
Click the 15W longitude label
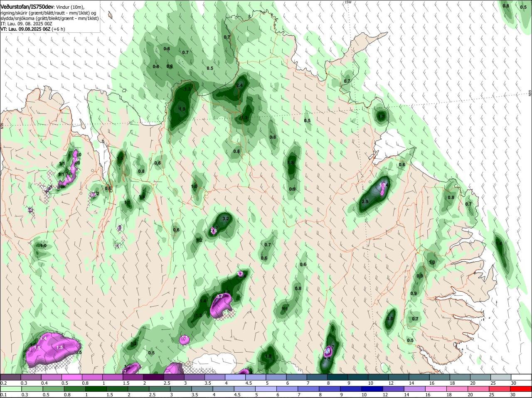pyautogui.click(x=348, y=2)
